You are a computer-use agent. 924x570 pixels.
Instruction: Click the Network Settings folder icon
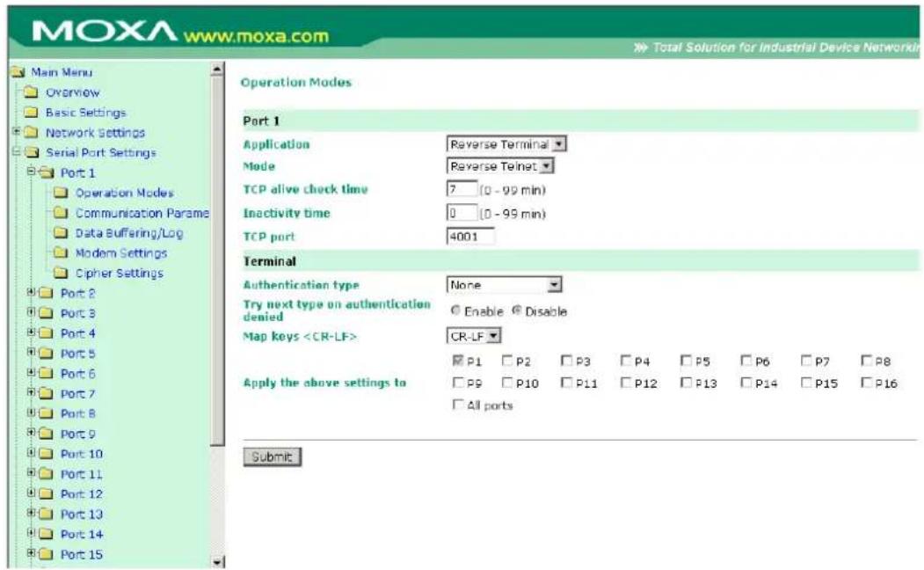point(31,133)
